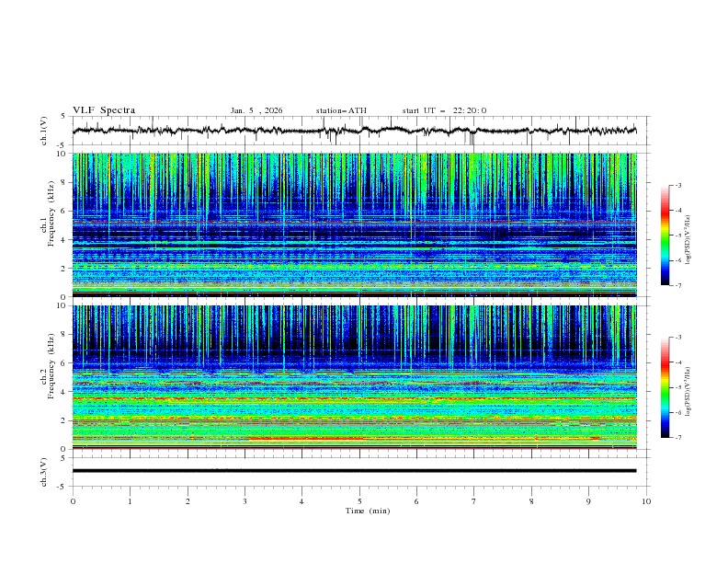Screen dimensions: 728x563
Task: Click the "start UT = 22:20:0" text
Action: click(444, 110)
